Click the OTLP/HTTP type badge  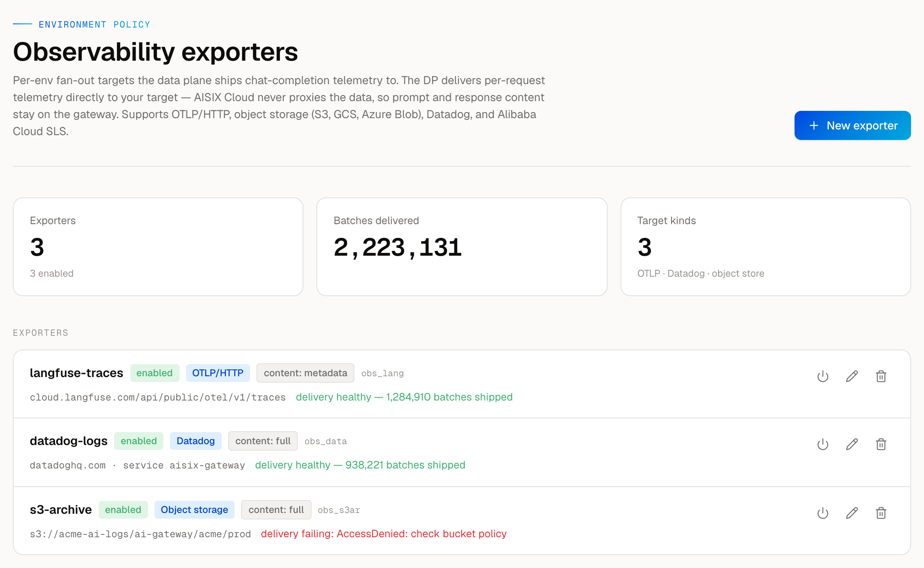pos(218,373)
